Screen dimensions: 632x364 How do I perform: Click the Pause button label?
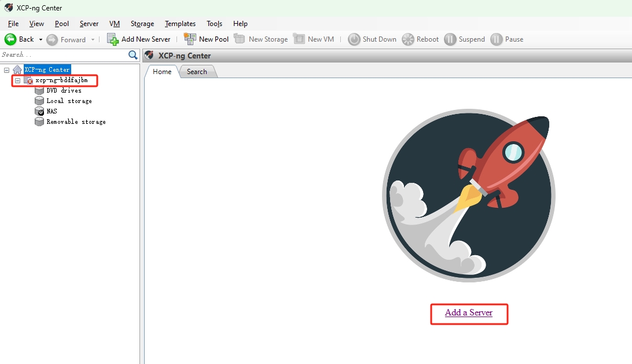515,39
